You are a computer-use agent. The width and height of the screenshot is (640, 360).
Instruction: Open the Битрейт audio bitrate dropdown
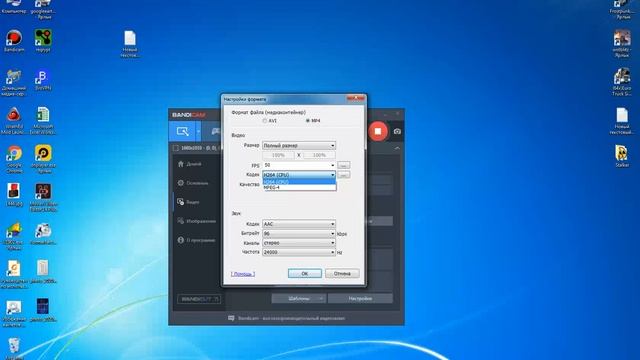299,233
